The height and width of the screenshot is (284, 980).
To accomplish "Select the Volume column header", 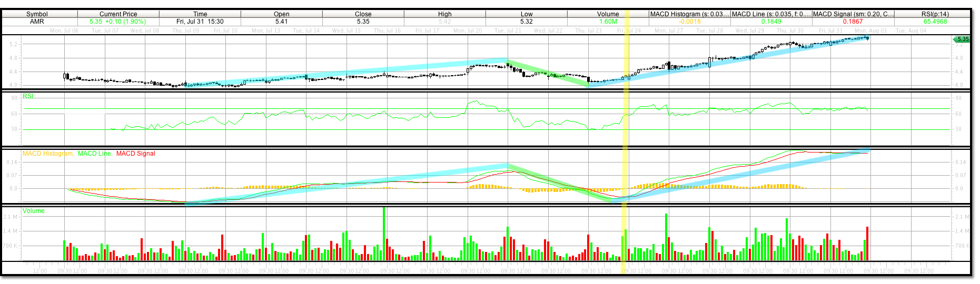I will [x=608, y=14].
